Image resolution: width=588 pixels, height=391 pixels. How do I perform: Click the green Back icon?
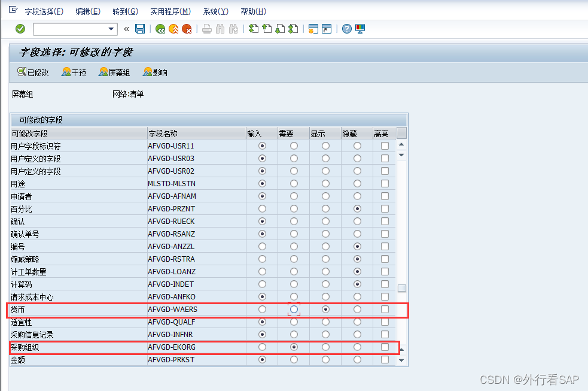click(x=160, y=29)
